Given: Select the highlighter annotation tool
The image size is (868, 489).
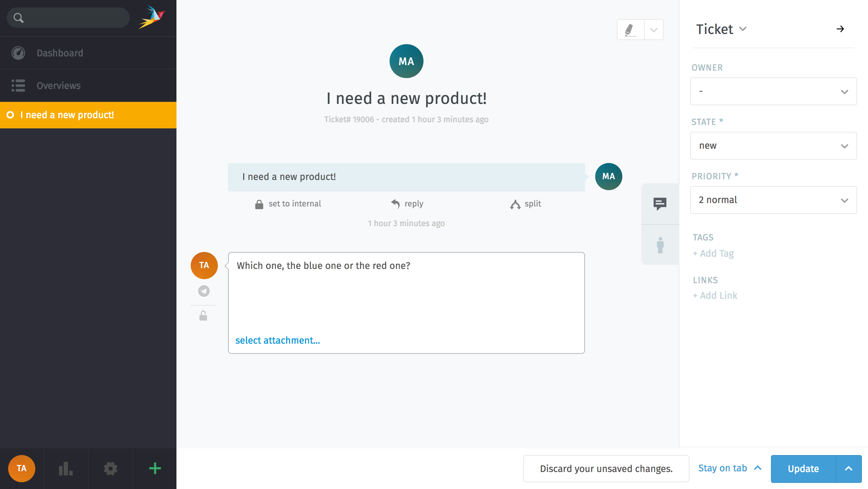Looking at the screenshot, I should click(x=630, y=30).
